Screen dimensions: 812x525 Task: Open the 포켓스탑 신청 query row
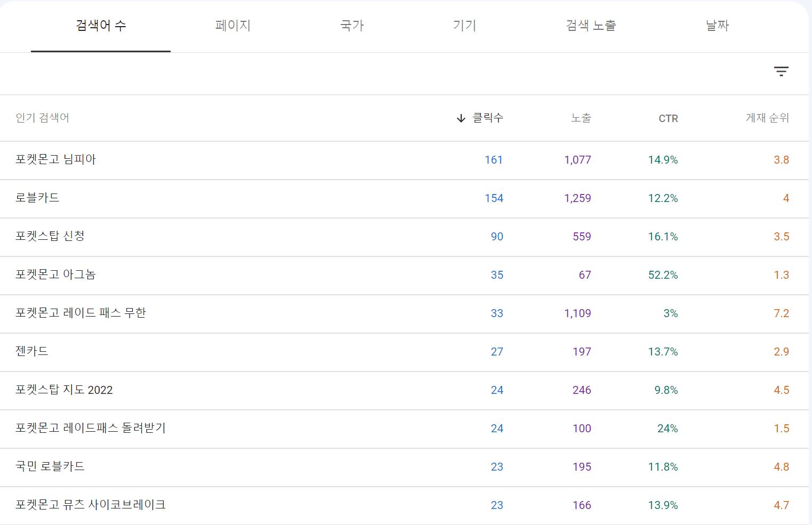(404, 237)
